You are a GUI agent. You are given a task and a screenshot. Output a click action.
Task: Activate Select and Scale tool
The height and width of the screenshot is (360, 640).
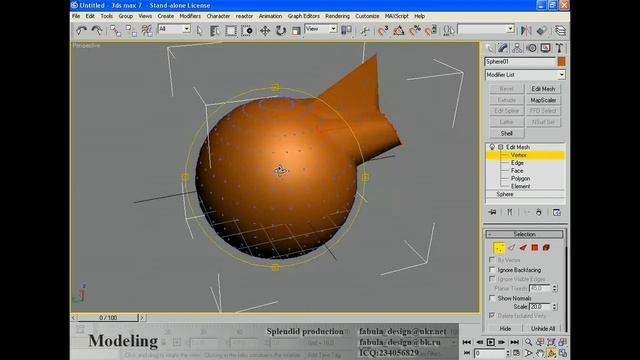tap(296, 31)
